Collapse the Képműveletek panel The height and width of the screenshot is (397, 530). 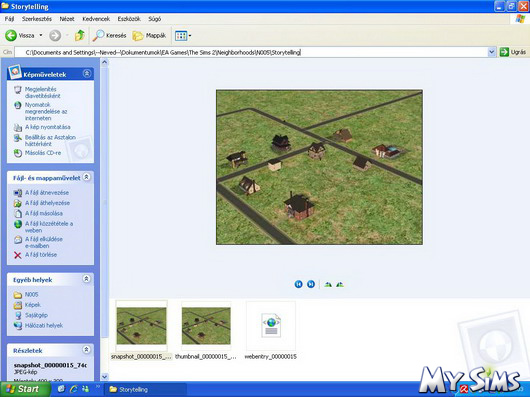point(87,73)
